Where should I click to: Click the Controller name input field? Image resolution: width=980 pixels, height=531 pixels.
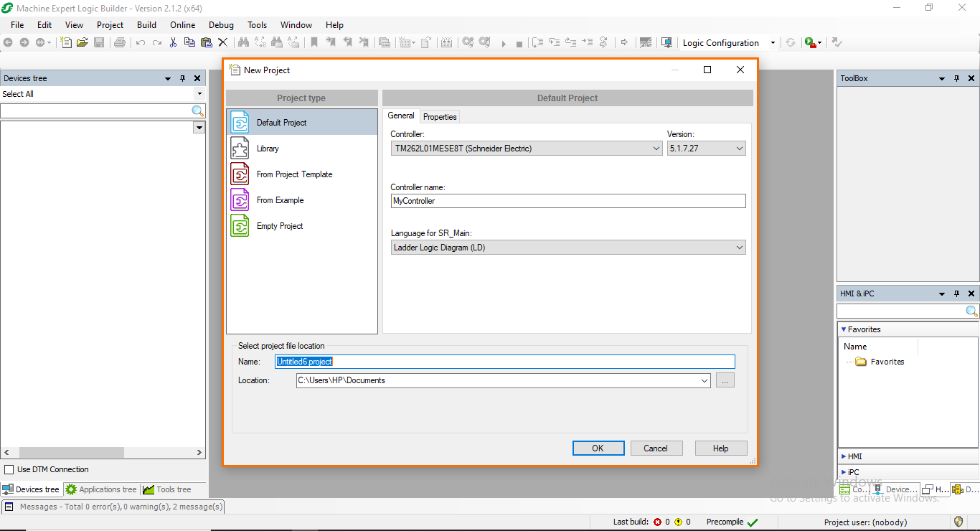568,202
